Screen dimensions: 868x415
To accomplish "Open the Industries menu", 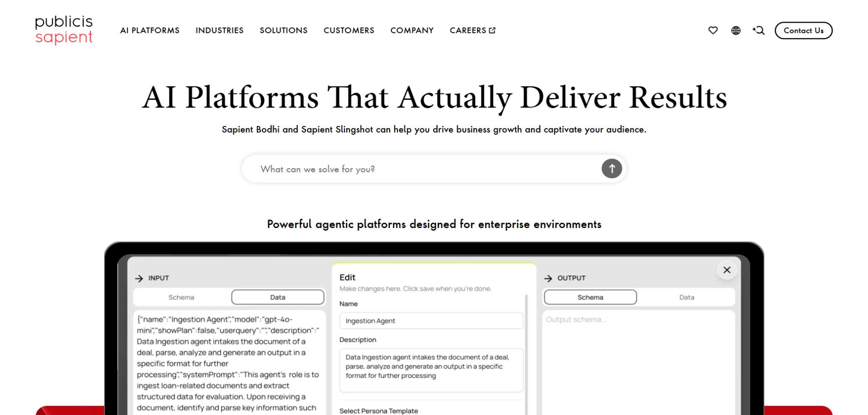I will (219, 30).
